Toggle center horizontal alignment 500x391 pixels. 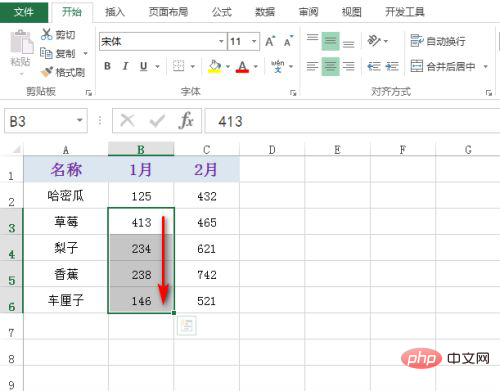pyautogui.click(x=330, y=66)
